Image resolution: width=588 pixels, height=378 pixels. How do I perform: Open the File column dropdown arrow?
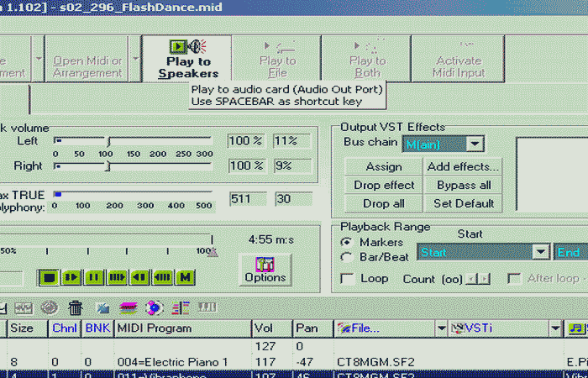(438, 328)
